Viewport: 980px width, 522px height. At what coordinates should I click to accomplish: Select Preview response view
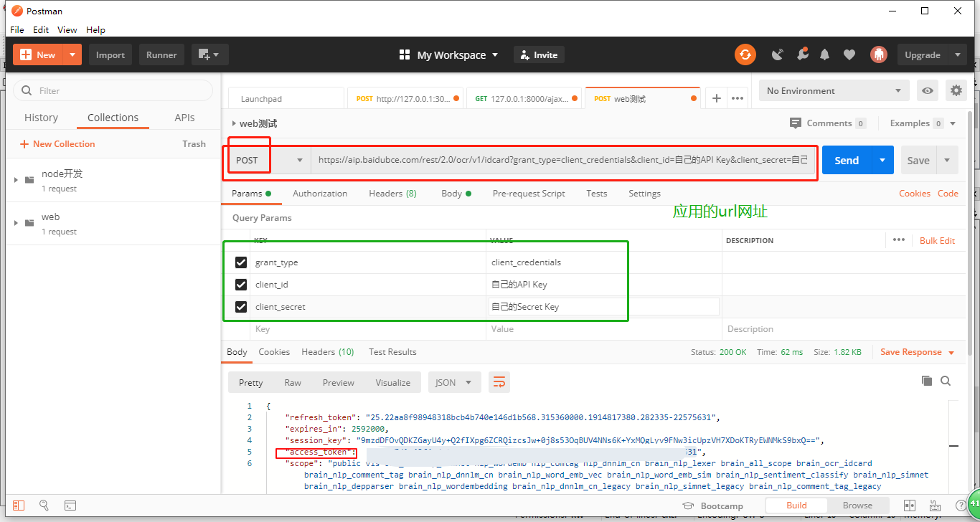339,382
